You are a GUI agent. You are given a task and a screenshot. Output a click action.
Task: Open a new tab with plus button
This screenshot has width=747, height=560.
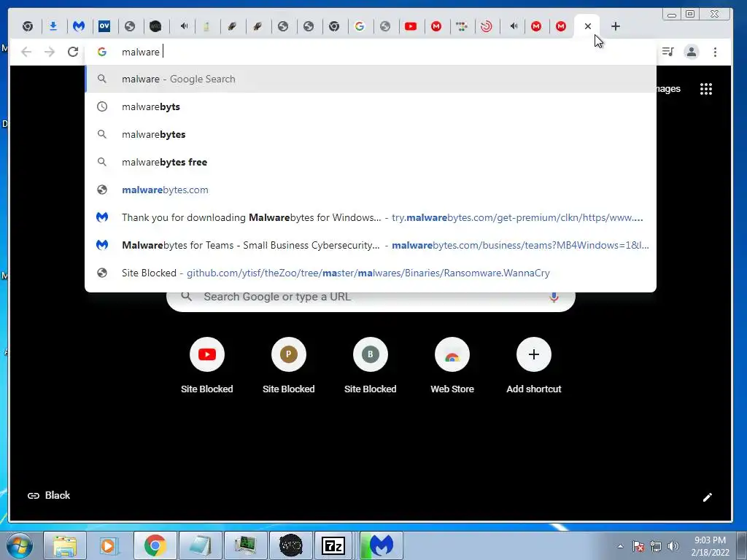616,26
